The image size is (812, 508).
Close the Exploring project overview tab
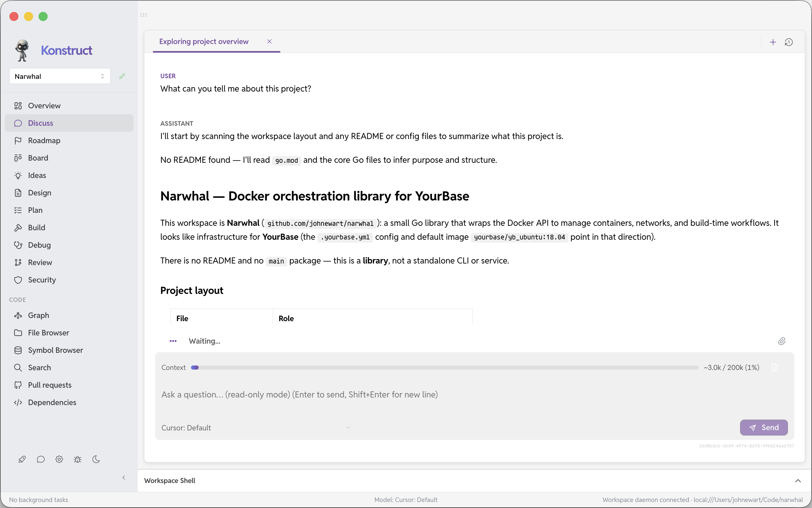pos(269,41)
